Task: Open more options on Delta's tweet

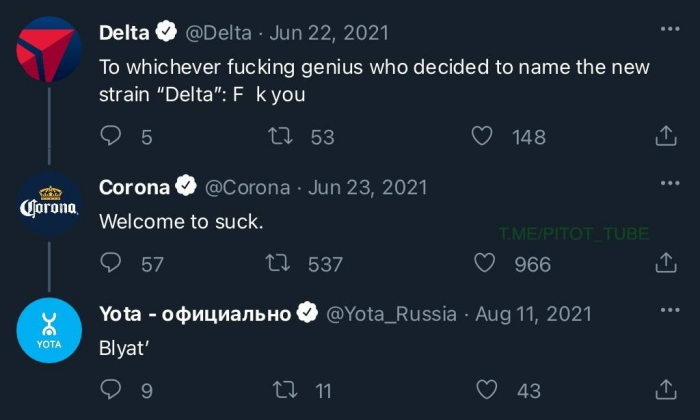Action: coord(670,29)
